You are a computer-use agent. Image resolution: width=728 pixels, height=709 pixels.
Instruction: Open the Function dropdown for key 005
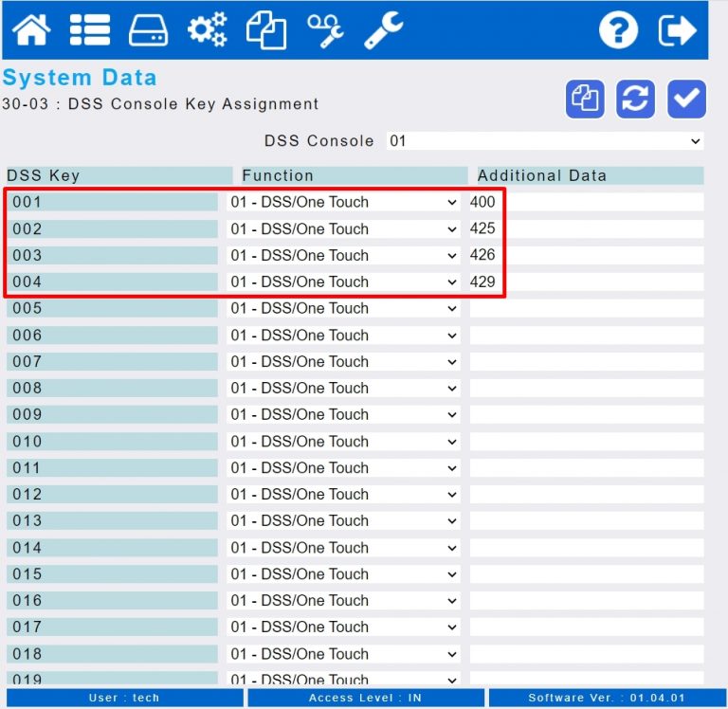click(343, 308)
